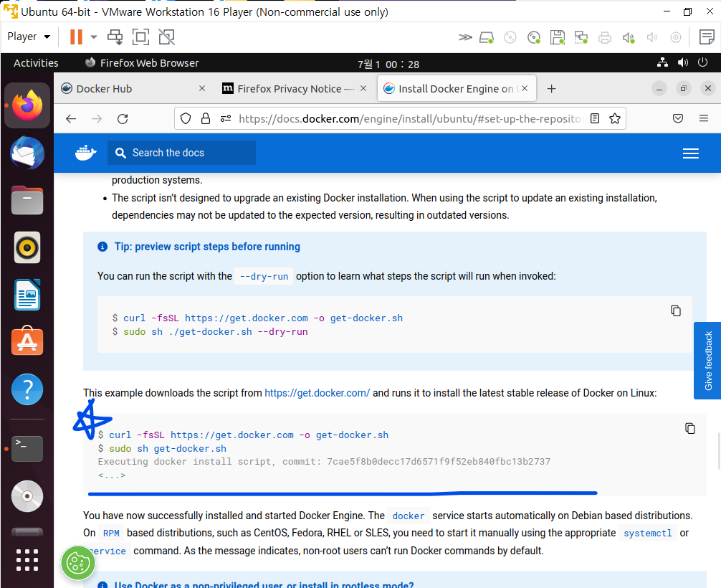Enter VMware full screen mode
Viewport: 721px width, 588px height.
[x=140, y=37]
